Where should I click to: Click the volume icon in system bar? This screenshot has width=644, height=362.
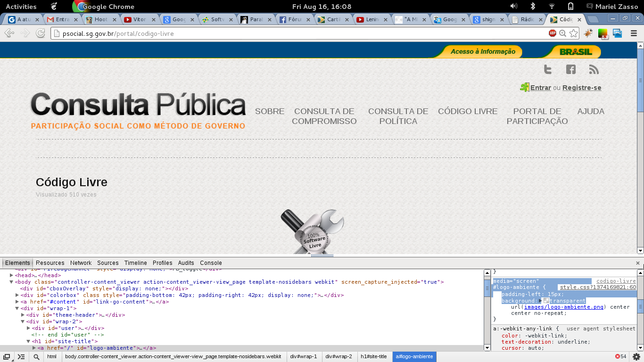(x=514, y=6)
